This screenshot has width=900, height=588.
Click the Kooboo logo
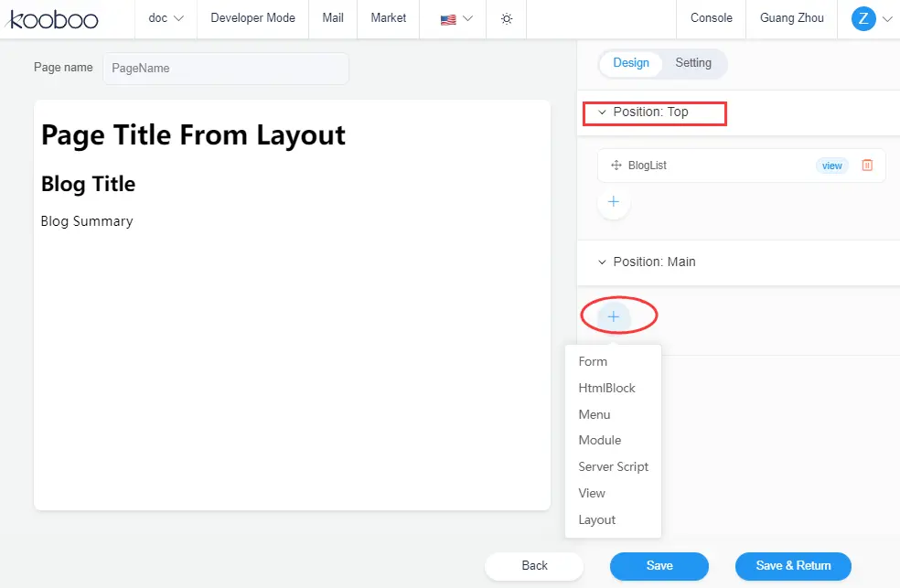click(54, 18)
